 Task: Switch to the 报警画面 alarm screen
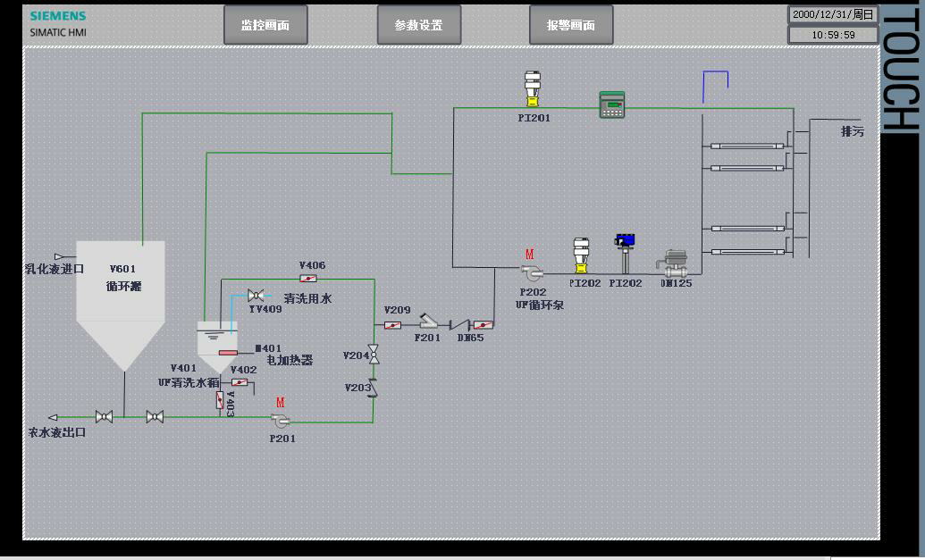pos(571,25)
